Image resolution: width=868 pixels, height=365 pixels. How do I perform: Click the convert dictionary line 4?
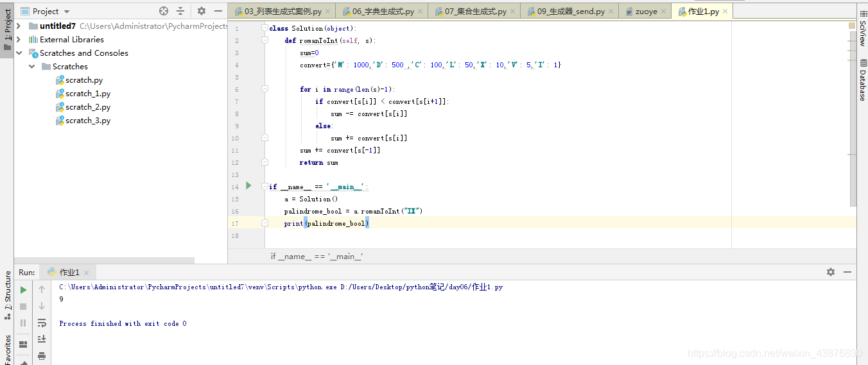431,65
